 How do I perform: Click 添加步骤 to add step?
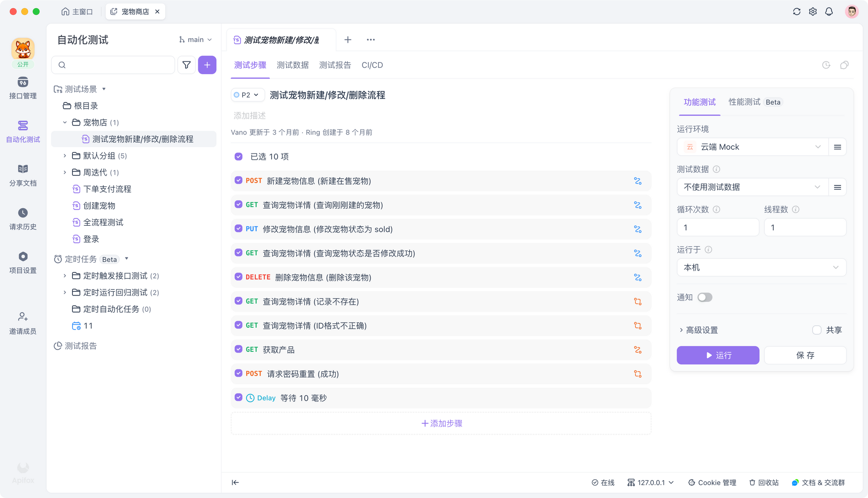pos(441,423)
